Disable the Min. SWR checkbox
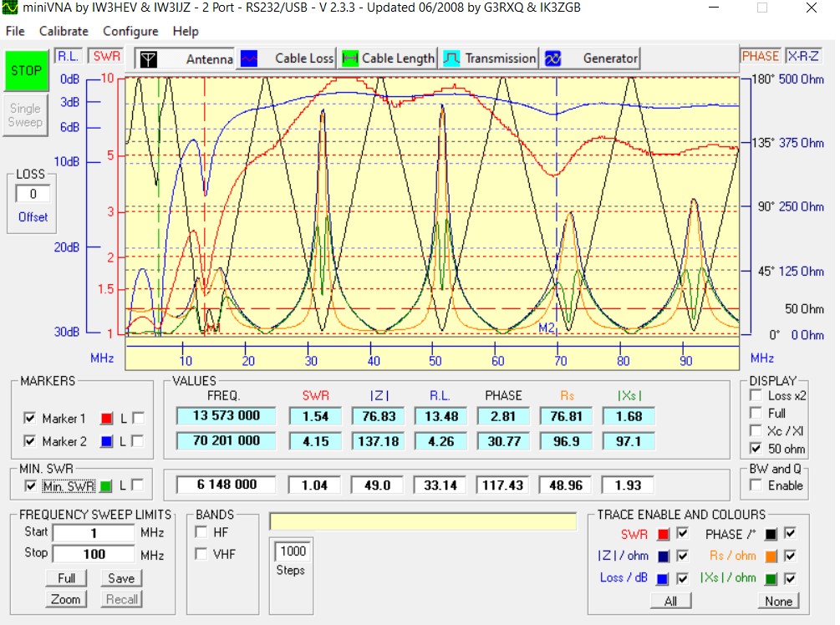The width and height of the screenshot is (840, 625). point(30,485)
